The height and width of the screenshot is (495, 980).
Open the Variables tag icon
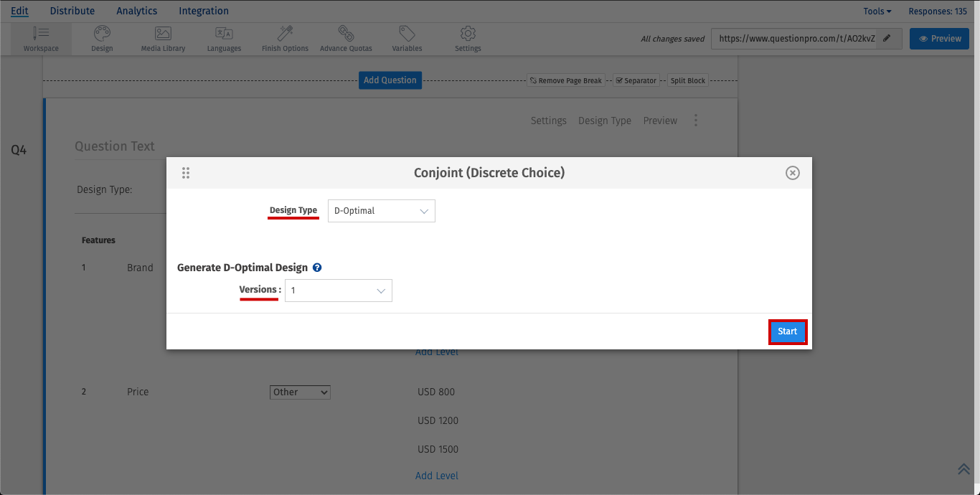pyautogui.click(x=407, y=34)
